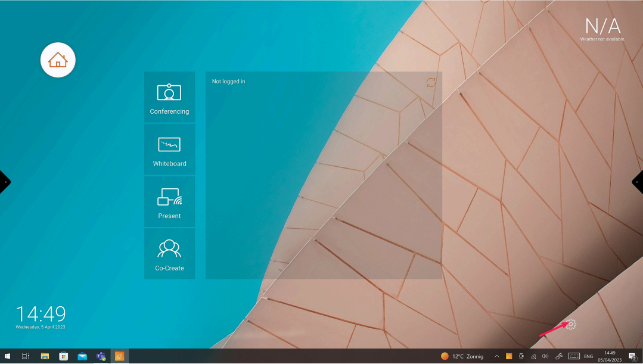The image size is (643, 364).
Task: Switch the ENG input language
Action: [588, 356]
